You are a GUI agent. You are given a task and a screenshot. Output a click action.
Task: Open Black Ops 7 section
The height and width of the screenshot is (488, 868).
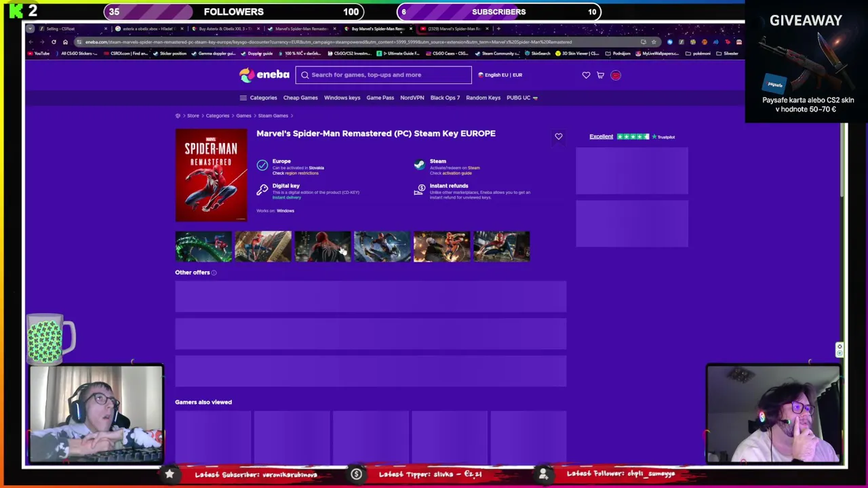click(445, 98)
